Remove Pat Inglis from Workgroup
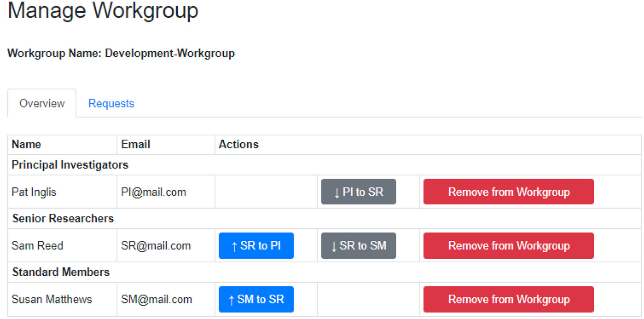 (508, 192)
